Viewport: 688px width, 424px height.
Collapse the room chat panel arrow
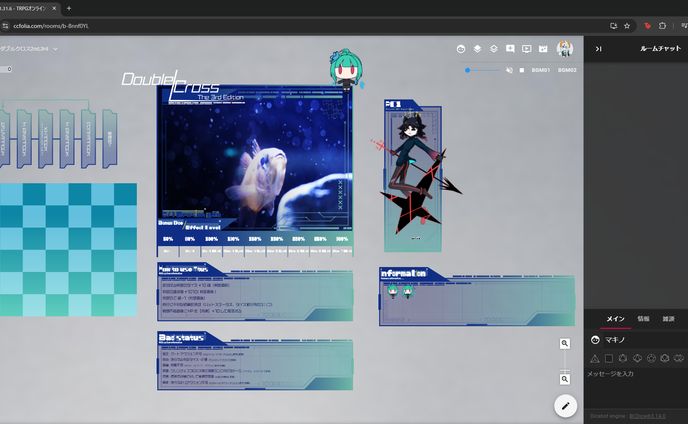[598, 49]
